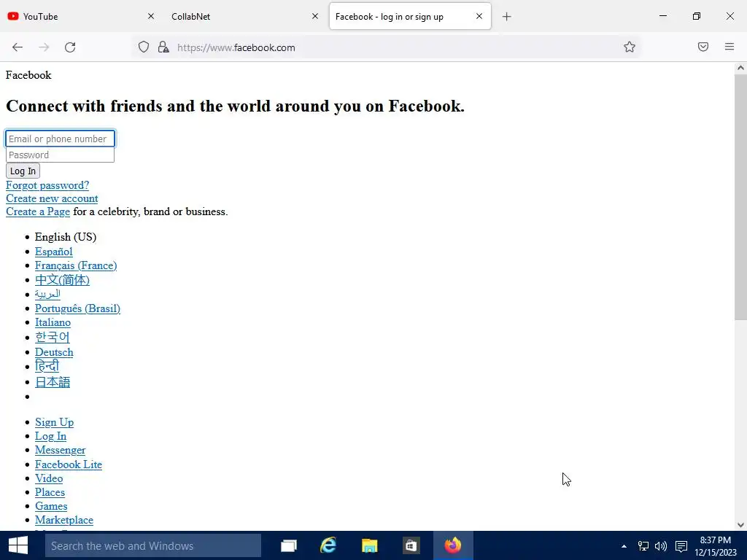Open the network status tray icon
Image resolution: width=747 pixels, height=560 pixels.
[643, 546]
